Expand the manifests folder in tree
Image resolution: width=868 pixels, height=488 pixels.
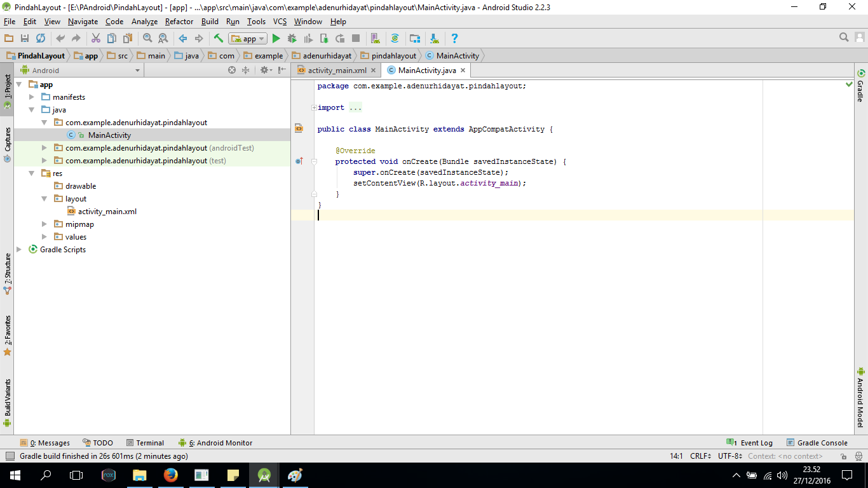tap(32, 97)
